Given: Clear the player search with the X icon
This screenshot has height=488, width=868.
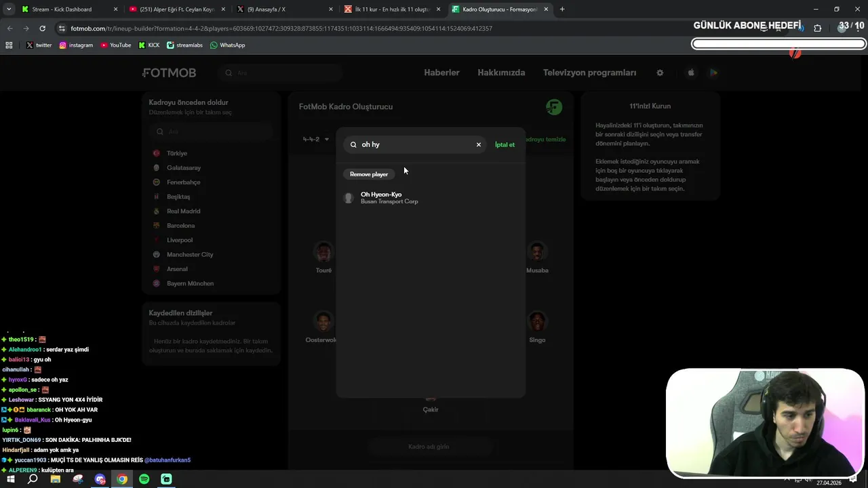Looking at the screenshot, I should [x=478, y=144].
